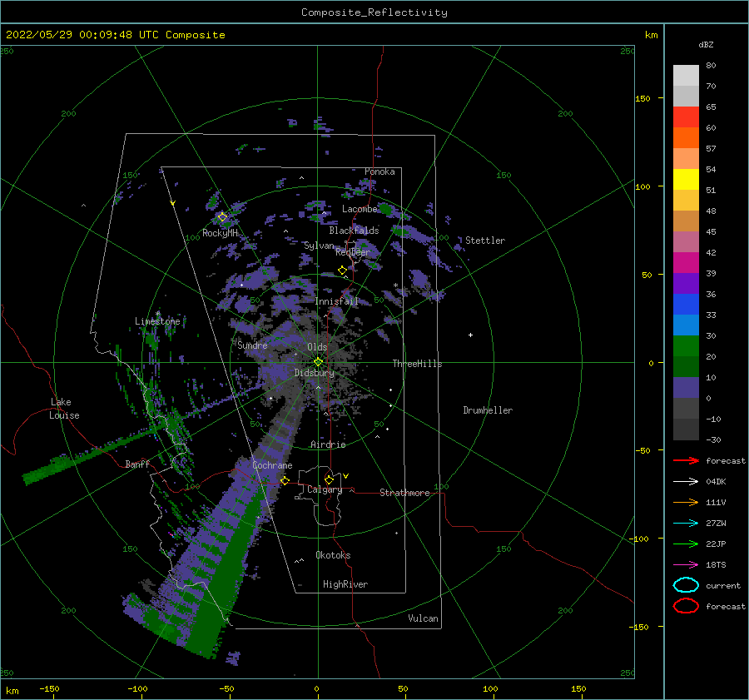Pick the light gray 80-70 dBZ swatch
The image size is (749, 700).
[686, 76]
